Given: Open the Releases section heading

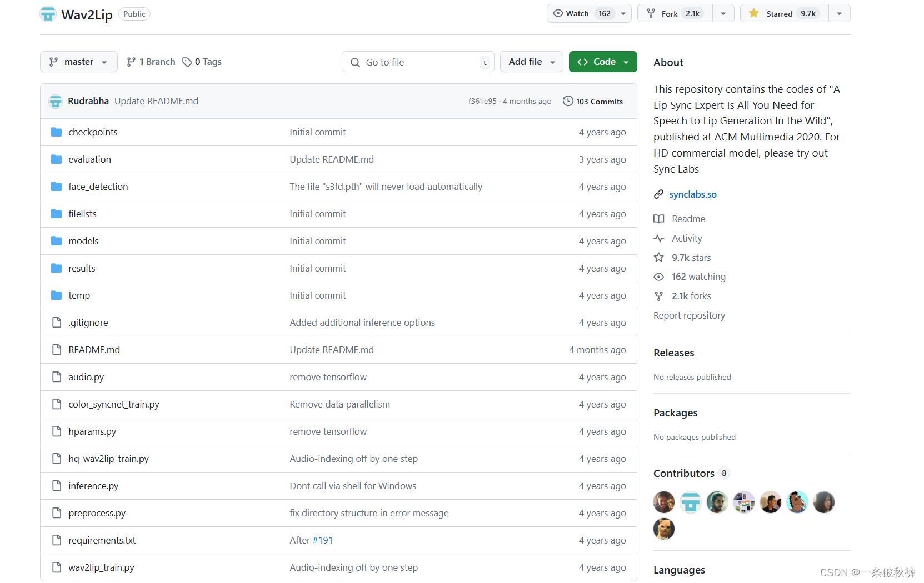Looking at the screenshot, I should click(674, 353).
